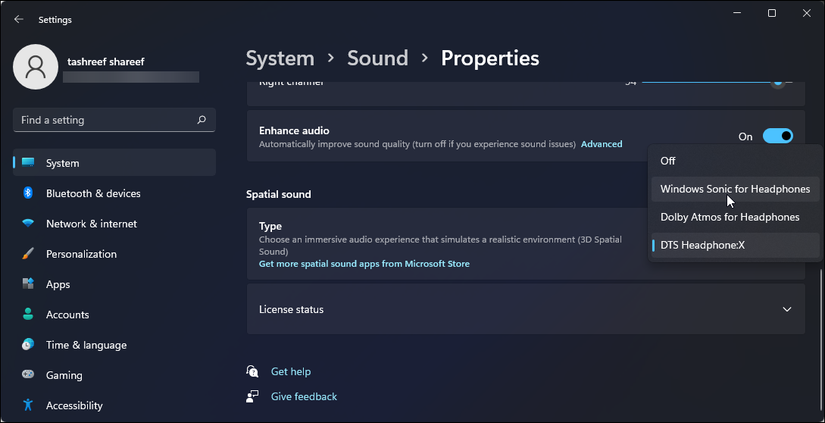The image size is (825, 423).
Task: Select Windows Sonic for Headphones option
Action: click(x=735, y=189)
